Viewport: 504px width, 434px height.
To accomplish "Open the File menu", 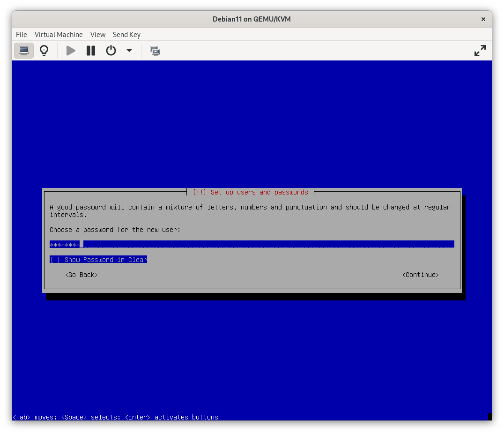I will pyautogui.click(x=22, y=35).
